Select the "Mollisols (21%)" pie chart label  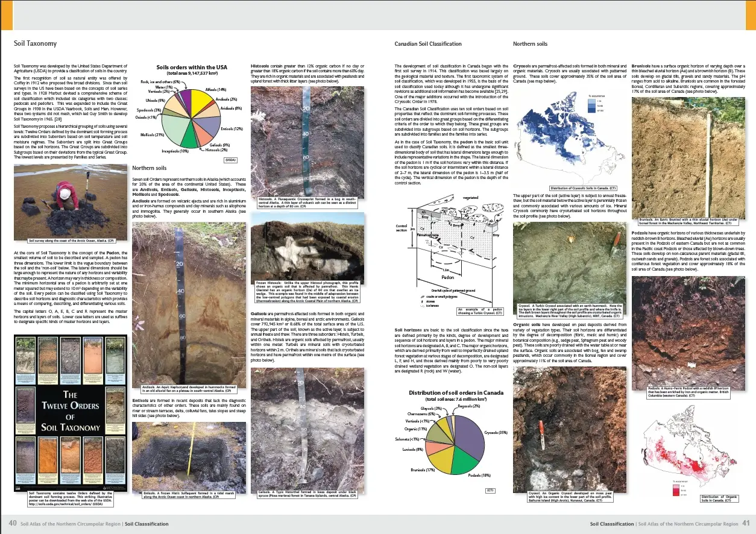[153, 135]
